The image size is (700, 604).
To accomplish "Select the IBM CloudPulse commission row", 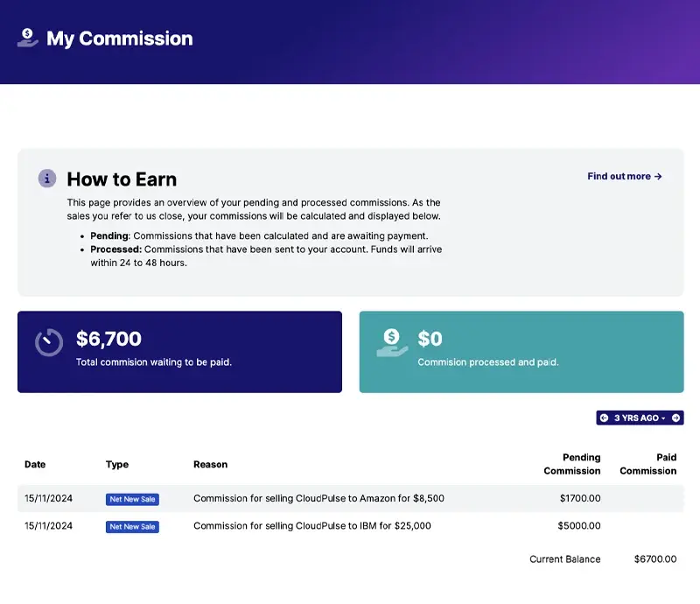I will (x=311, y=526).
